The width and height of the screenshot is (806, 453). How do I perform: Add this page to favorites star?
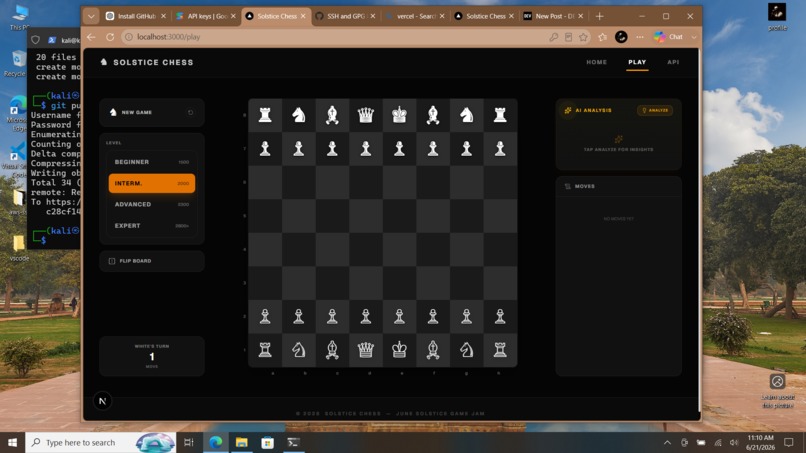click(583, 37)
